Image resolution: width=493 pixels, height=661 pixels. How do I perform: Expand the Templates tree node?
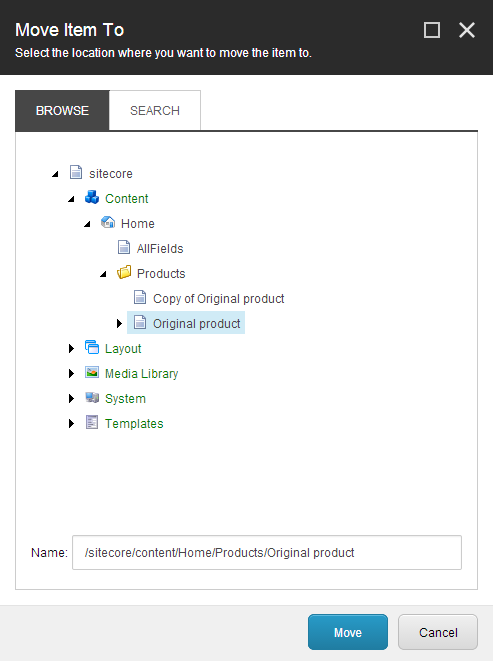71,423
